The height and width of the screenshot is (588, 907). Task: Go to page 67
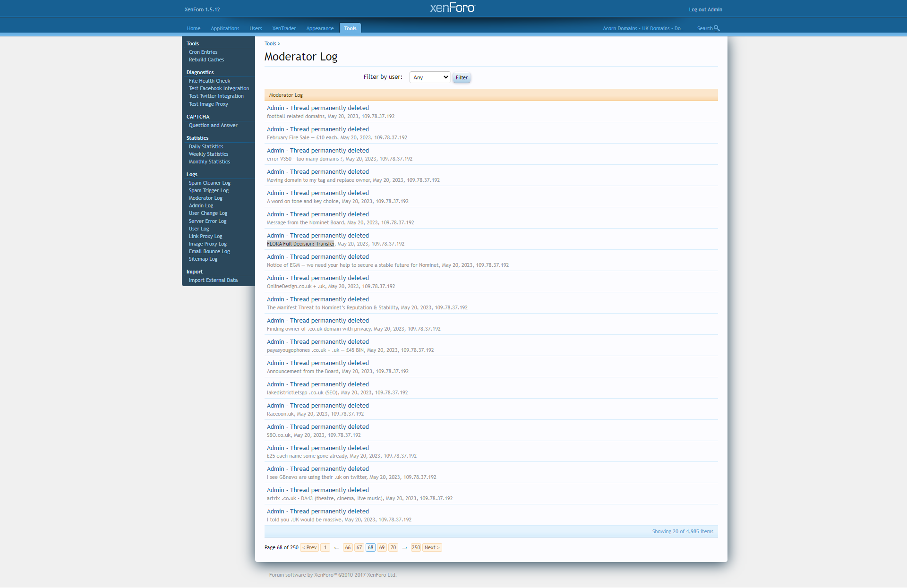point(359,547)
